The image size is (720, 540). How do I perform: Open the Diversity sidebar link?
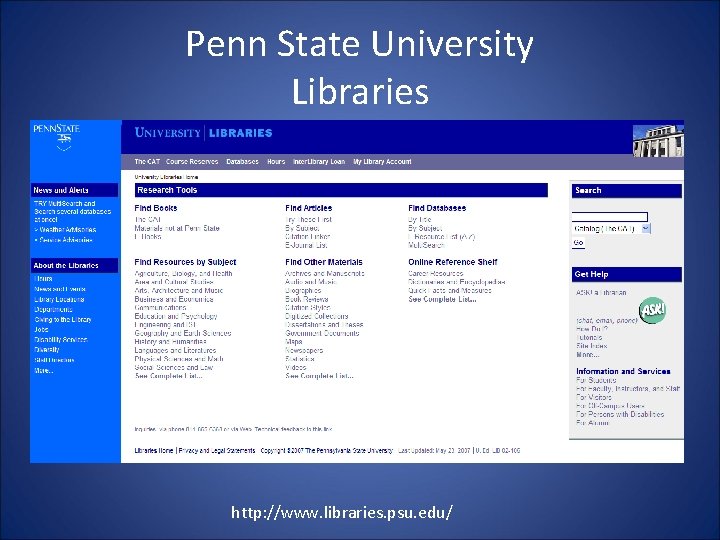click(47, 350)
